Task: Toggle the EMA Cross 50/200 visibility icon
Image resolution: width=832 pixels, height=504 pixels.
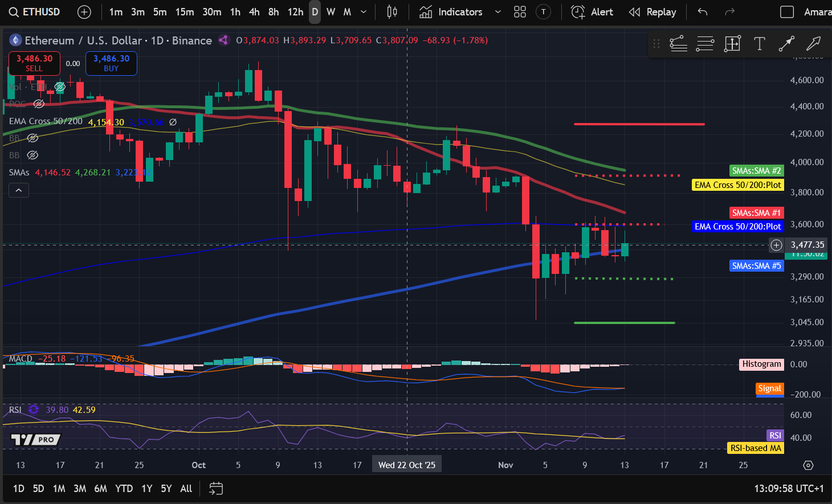Action: (x=173, y=122)
